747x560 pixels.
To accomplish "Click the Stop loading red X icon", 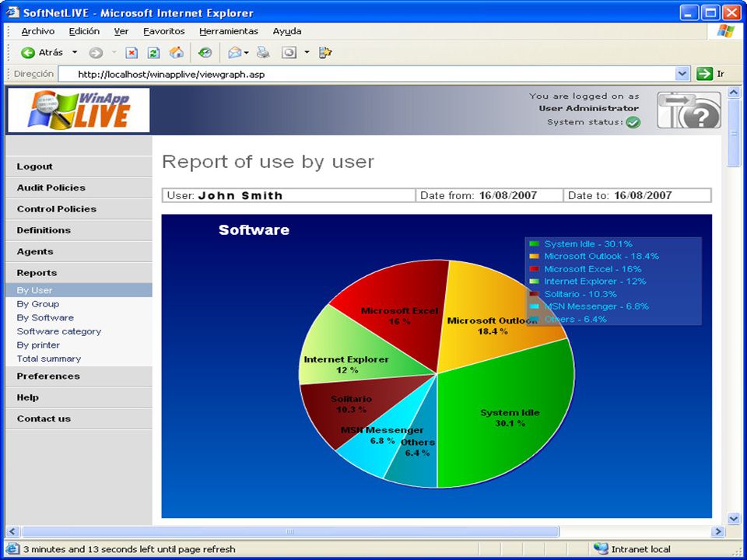I will pyautogui.click(x=132, y=52).
